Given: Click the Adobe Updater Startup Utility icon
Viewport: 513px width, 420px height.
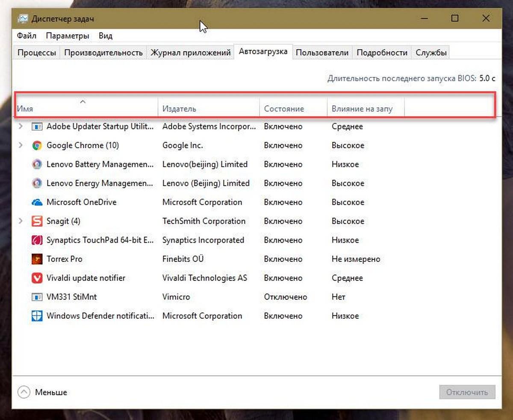Looking at the screenshot, I should pos(37,126).
